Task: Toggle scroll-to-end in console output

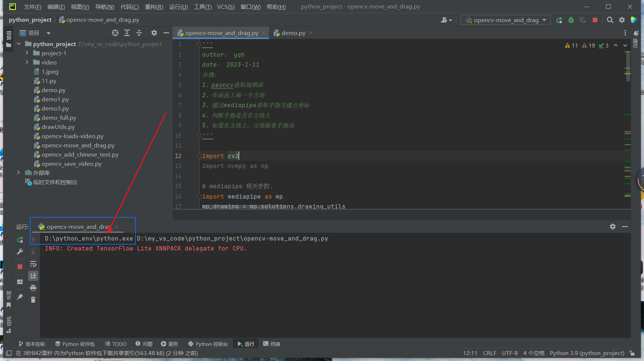Action: [33, 276]
